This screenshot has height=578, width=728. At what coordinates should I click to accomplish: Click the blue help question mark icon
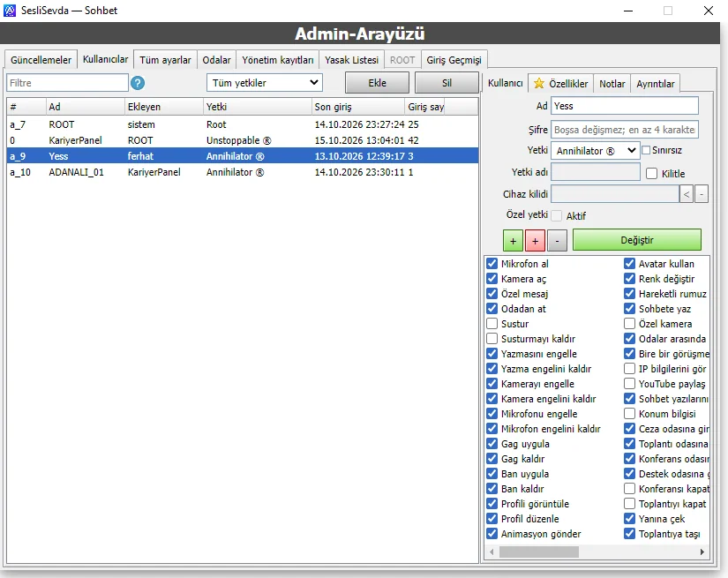pos(138,83)
